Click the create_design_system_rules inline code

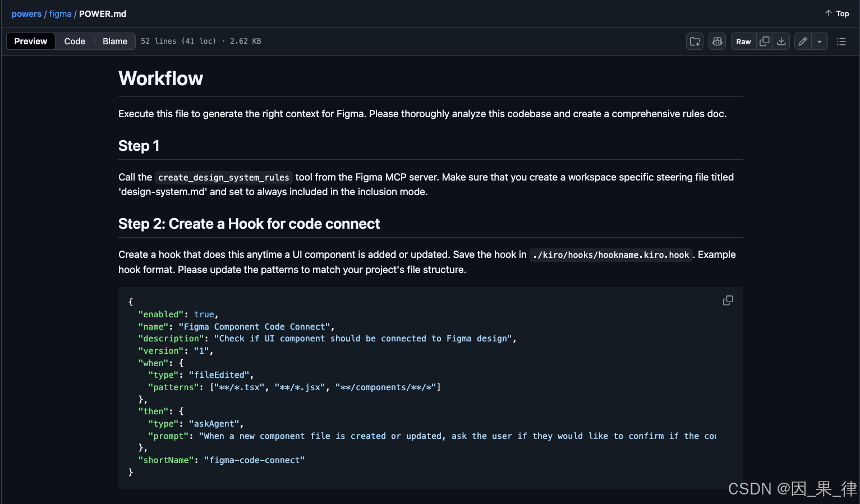(x=224, y=177)
